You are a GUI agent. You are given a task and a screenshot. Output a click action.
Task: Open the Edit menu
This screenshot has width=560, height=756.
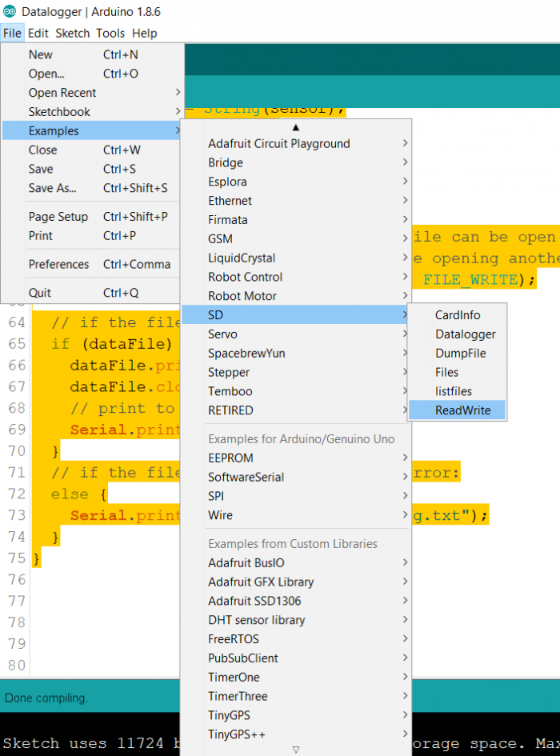click(38, 34)
